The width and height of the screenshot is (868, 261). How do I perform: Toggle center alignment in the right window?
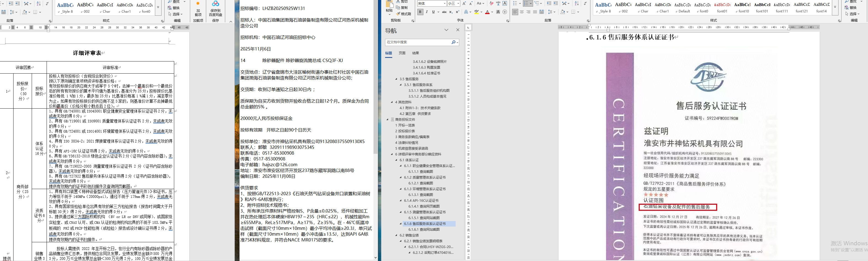(x=522, y=12)
